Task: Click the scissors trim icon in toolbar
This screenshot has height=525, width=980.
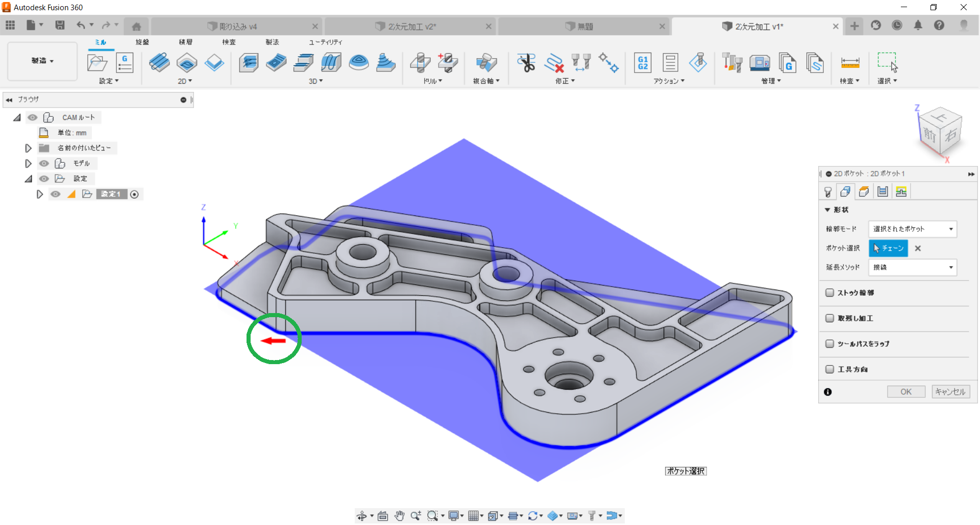Action: (x=526, y=63)
